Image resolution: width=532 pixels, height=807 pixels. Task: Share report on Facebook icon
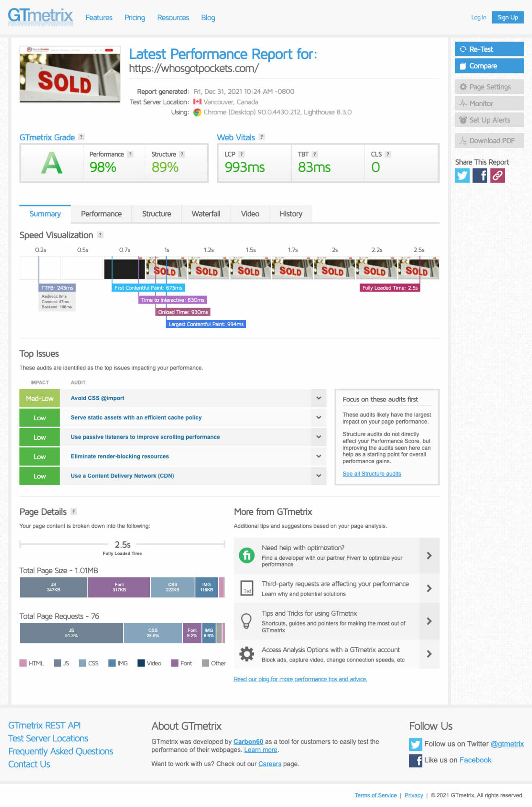coord(480,175)
